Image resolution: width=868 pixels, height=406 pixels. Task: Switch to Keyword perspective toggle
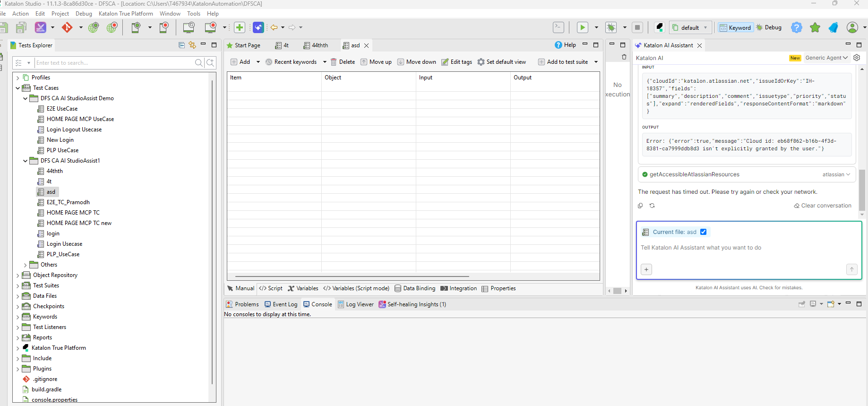[x=735, y=27]
